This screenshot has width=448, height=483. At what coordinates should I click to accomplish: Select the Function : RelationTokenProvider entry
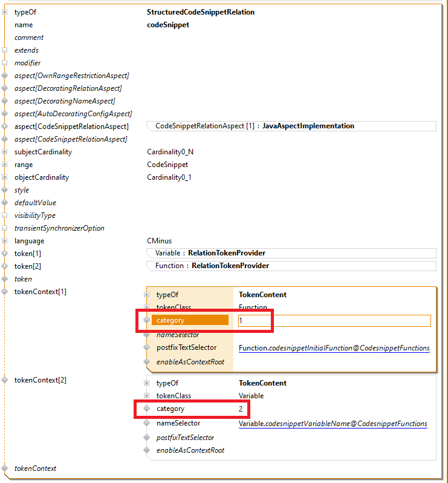tap(290, 266)
